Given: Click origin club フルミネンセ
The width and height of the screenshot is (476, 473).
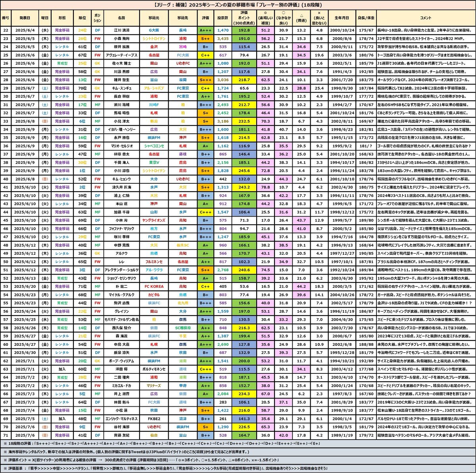Looking at the screenshot, I should coord(154,261).
